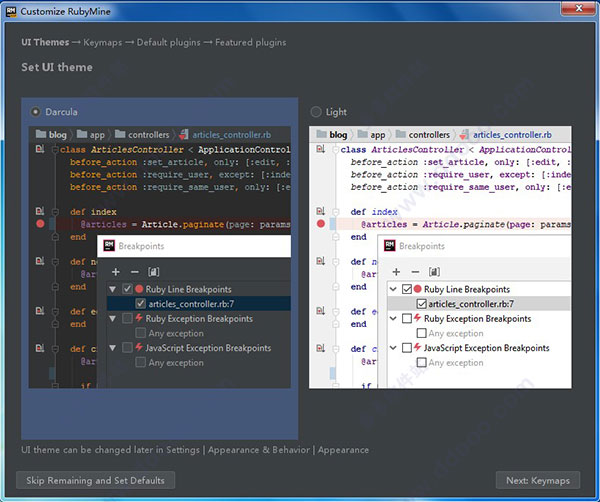
Task: Select the Light theme radio button
Action: coord(316,112)
